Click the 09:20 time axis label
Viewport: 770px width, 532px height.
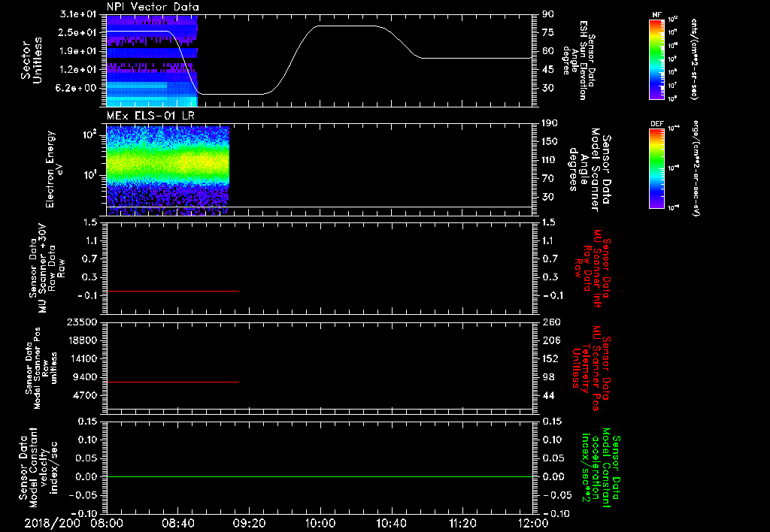tap(249, 523)
